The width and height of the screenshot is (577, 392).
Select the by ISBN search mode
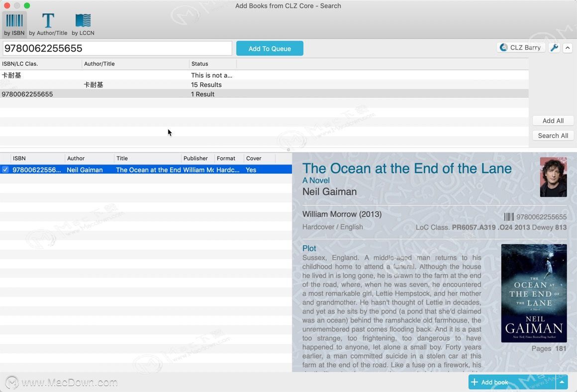14,24
